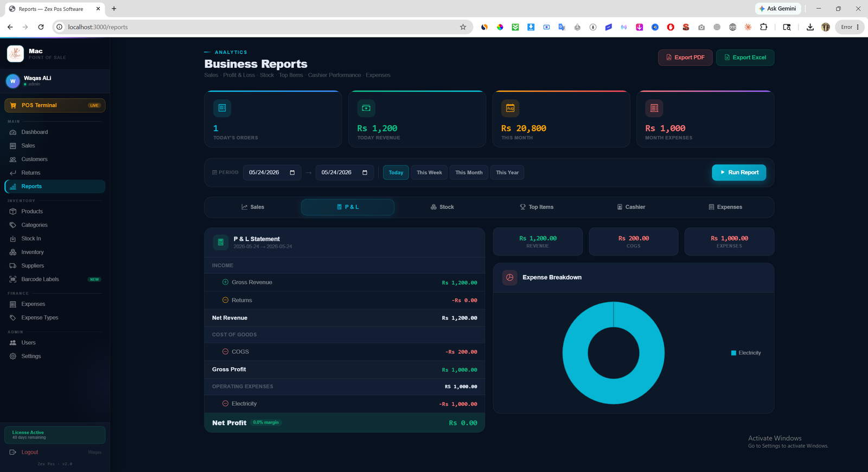Viewport: 868px width, 472px height.
Task: Click the COGS minus icon
Action: [225, 352]
